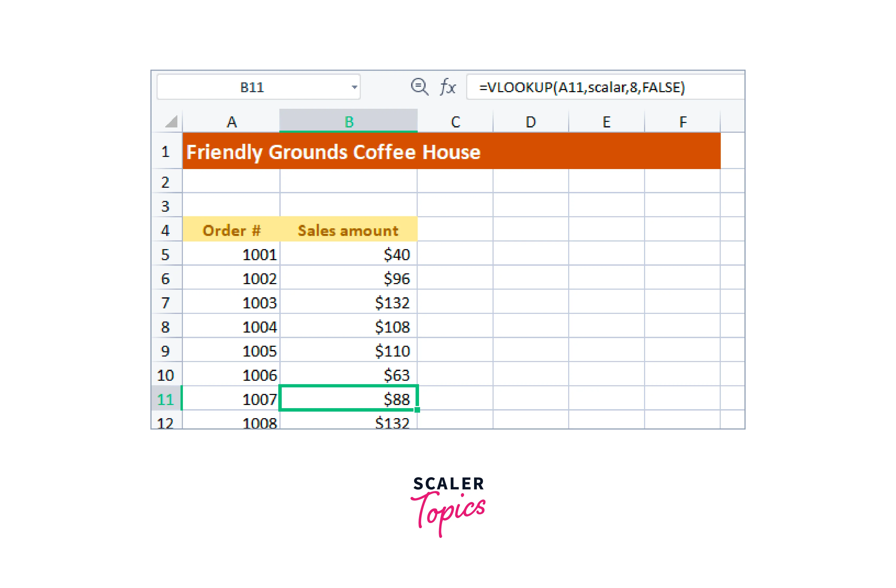Image resolution: width=896 pixels, height=588 pixels.
Task: Select row 3 header
Action: (x=167, y=205)
